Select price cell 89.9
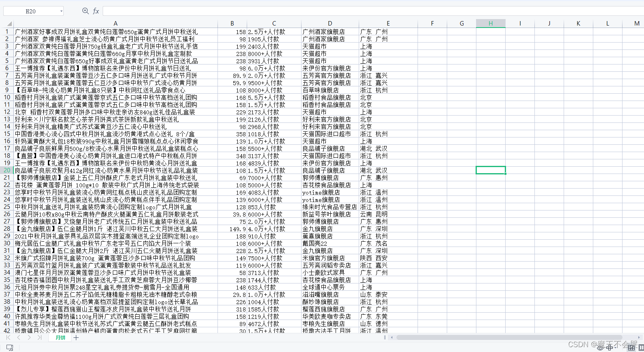The image size is (644, 352). click(232, 75)
